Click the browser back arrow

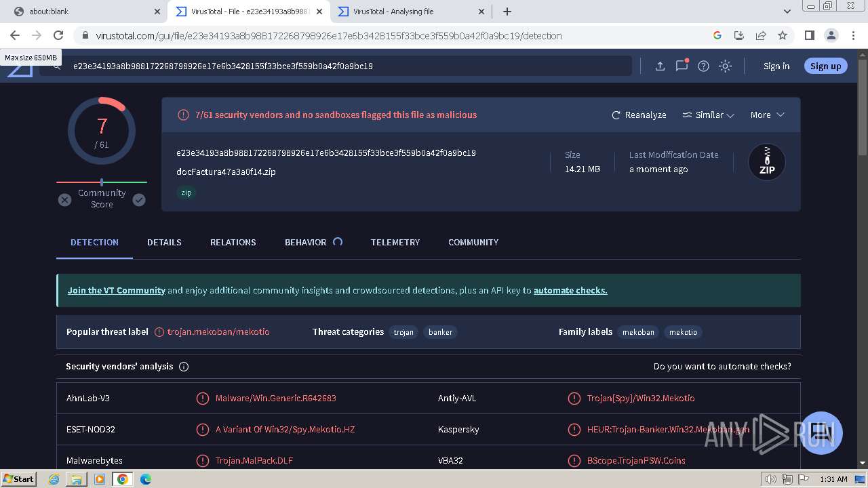tap(15, 35)
